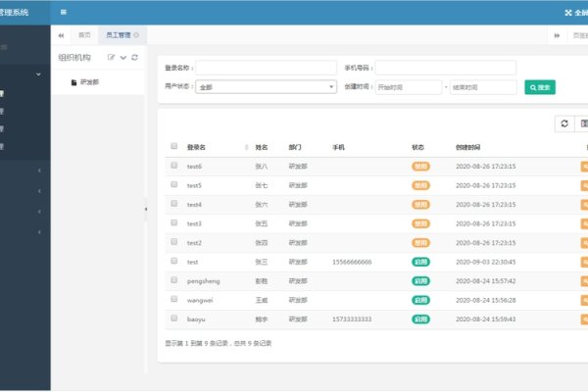Click the tabs scroll-right double arrow
This screenshot has width=588, height=392.
coord(557,35)
